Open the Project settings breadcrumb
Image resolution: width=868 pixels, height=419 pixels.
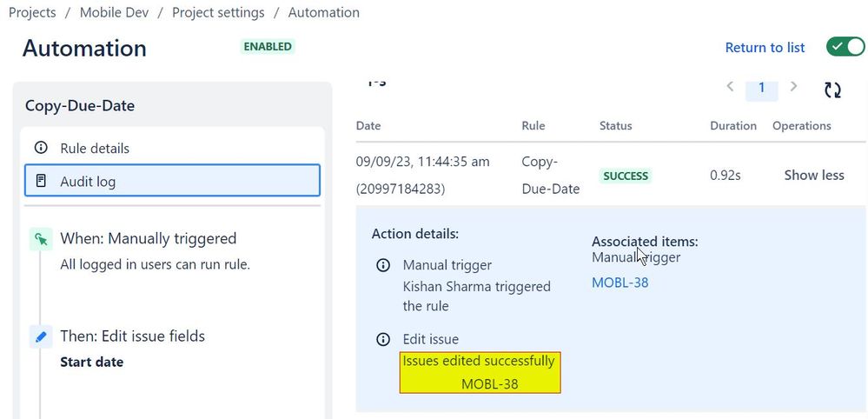218,12
